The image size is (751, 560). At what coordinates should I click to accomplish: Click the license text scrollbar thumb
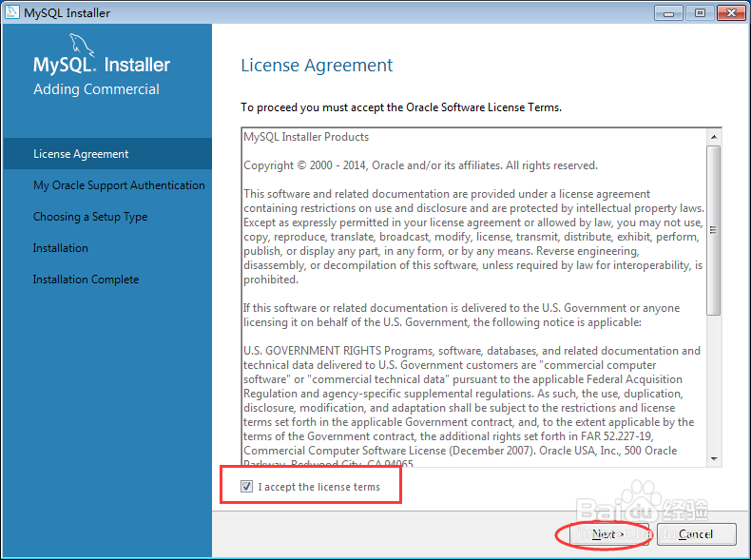coord(714,230)
